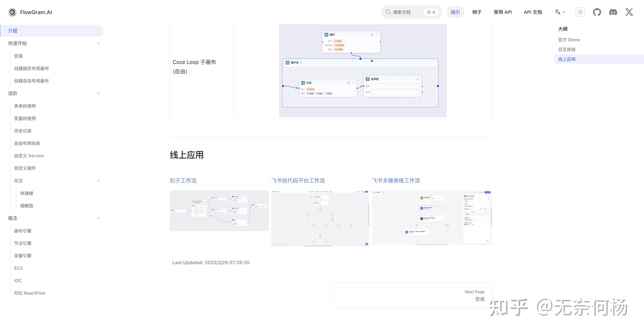Open the 扣子工作流 link

[x=183, y=181]
